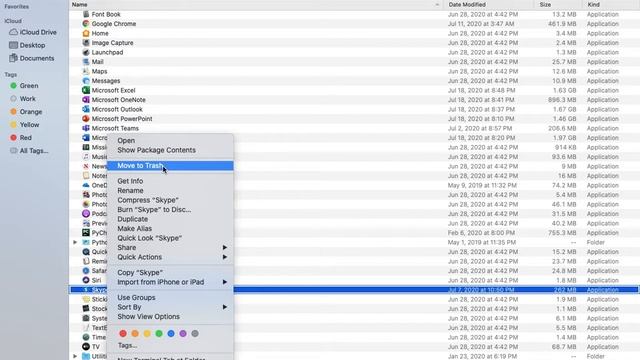Choose Make Alias
This screenshot has height=360, width=640.
170,229
